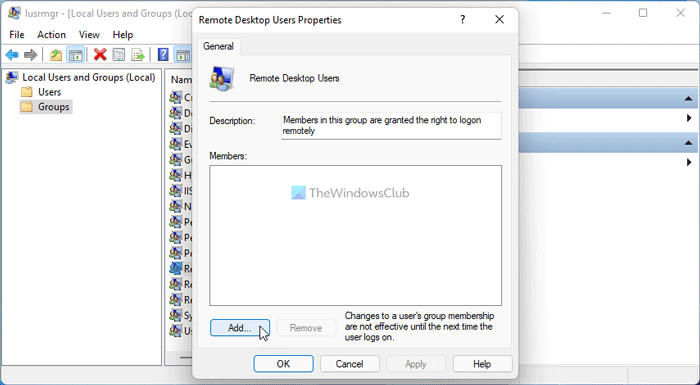This screenshot has width=700, height=385.
Task: Select the group row starting with H
Action: click(x=181, y=175)
